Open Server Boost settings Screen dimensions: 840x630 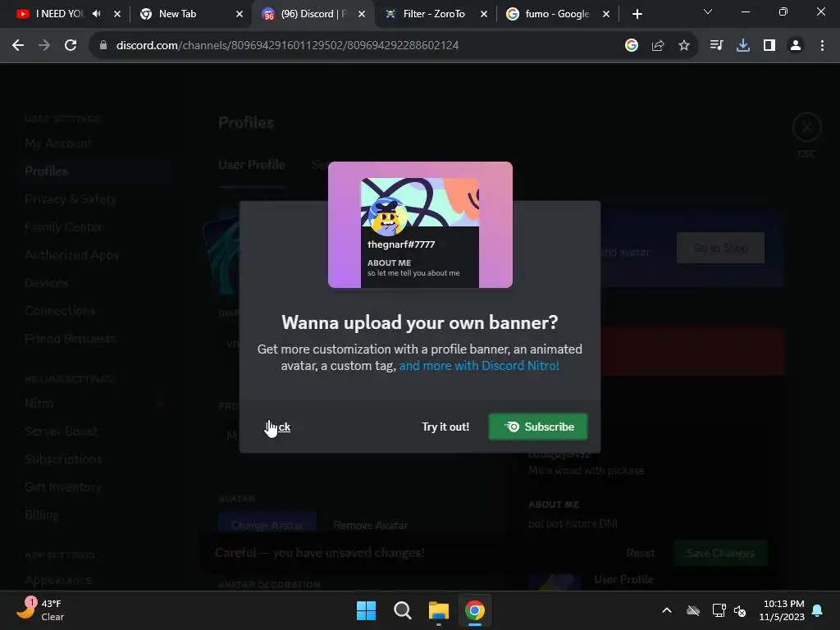(x=61, y=431)
